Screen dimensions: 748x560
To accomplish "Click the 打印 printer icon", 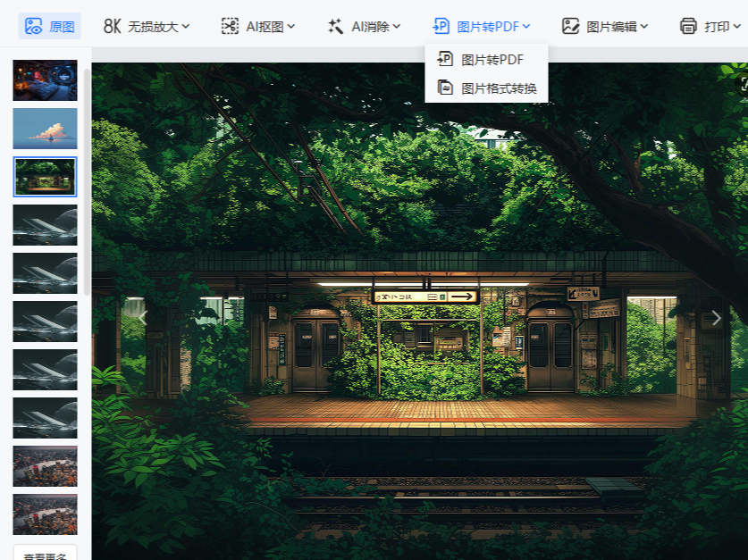I will [x=688, y=26].
